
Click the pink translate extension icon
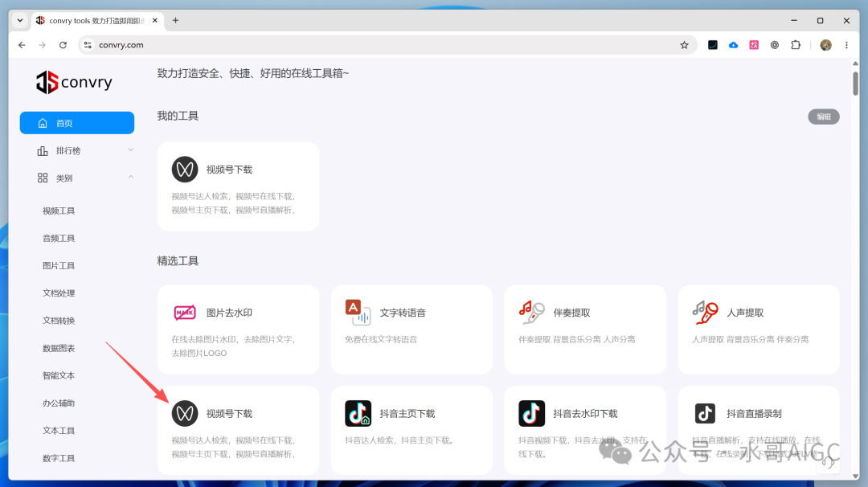(754, 45)
